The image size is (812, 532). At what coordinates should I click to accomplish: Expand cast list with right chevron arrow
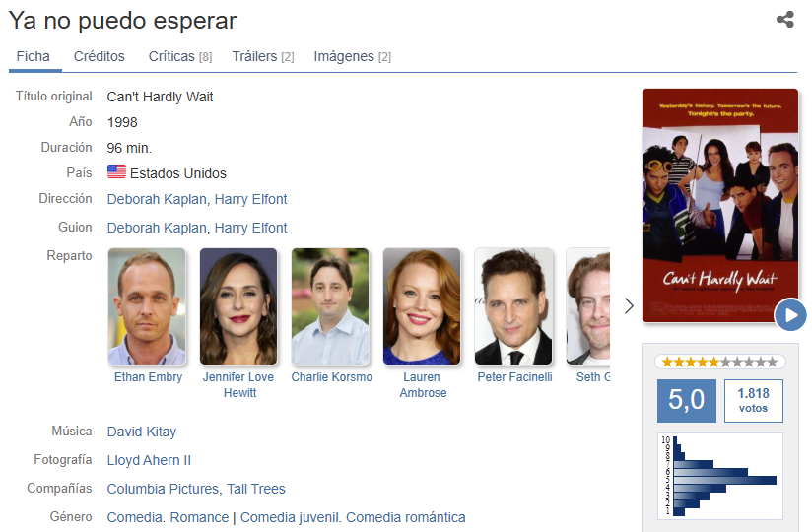point(629,305)
